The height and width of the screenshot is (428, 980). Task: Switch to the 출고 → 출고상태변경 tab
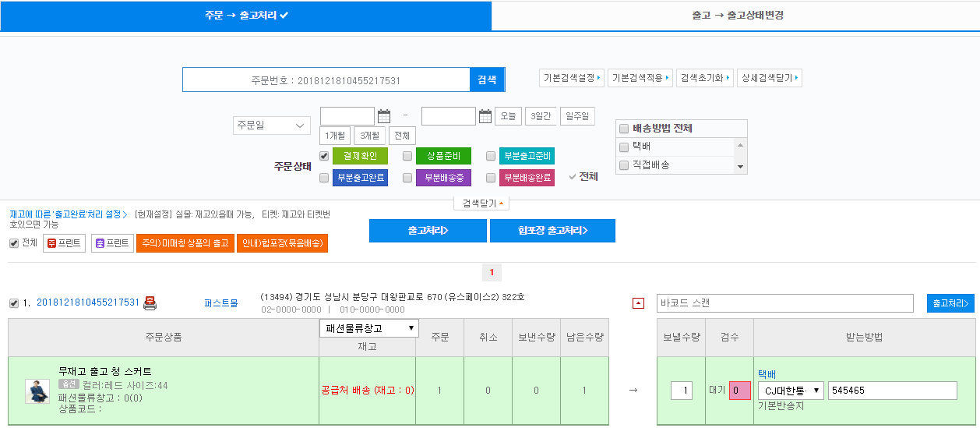point(737,16)
